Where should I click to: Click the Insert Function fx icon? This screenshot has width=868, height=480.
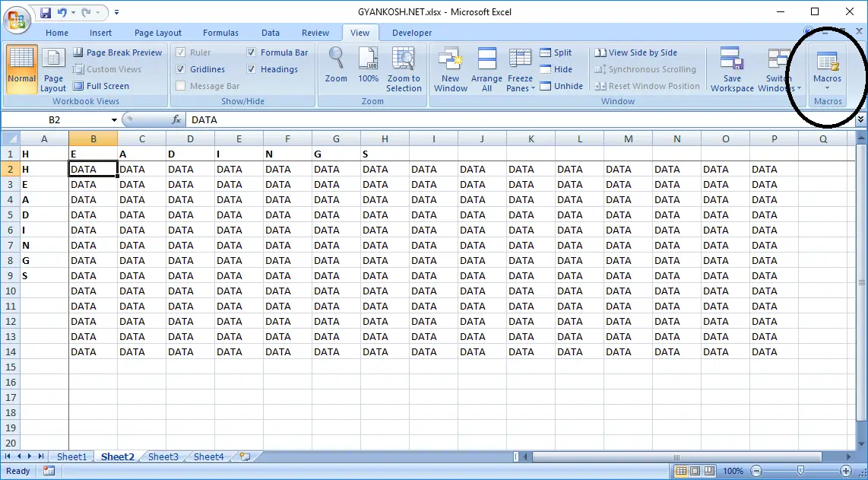tap(176, 119)
